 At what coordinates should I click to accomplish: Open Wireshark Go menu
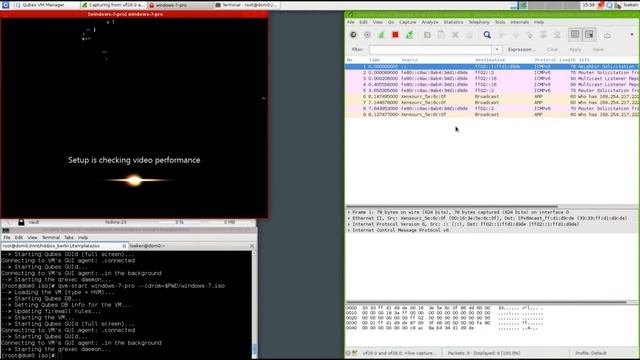[391, 22]
